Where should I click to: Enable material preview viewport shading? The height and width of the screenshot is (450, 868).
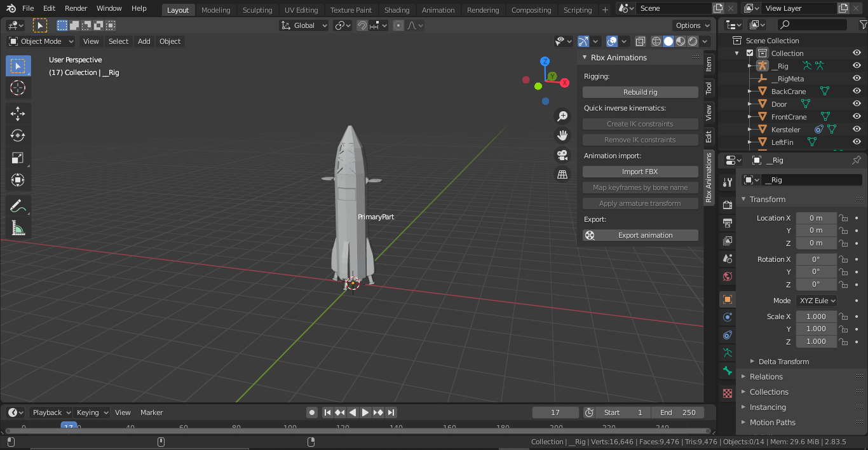681,41
